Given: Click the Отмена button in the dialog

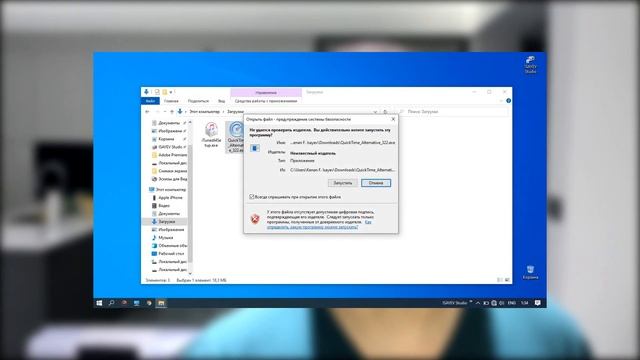Looking at the screenshot, I should (376, 183).
